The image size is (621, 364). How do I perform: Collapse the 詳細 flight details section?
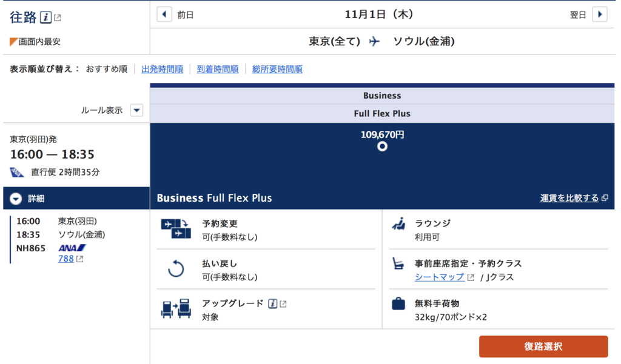pyautogui.click(x=16, y=199)
